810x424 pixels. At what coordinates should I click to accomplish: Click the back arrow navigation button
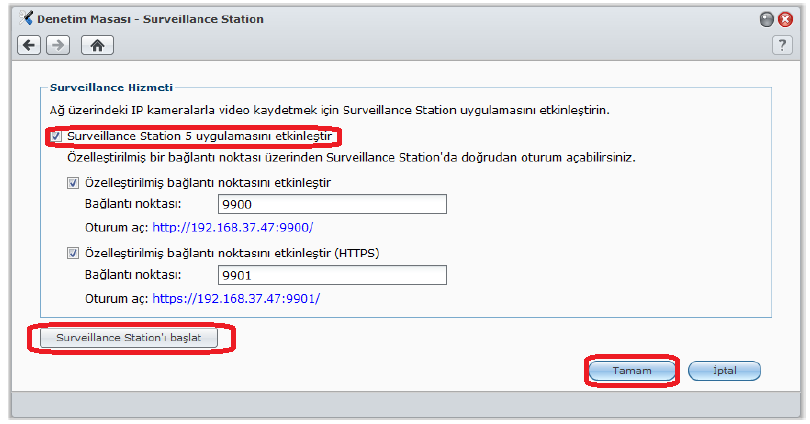29,45
